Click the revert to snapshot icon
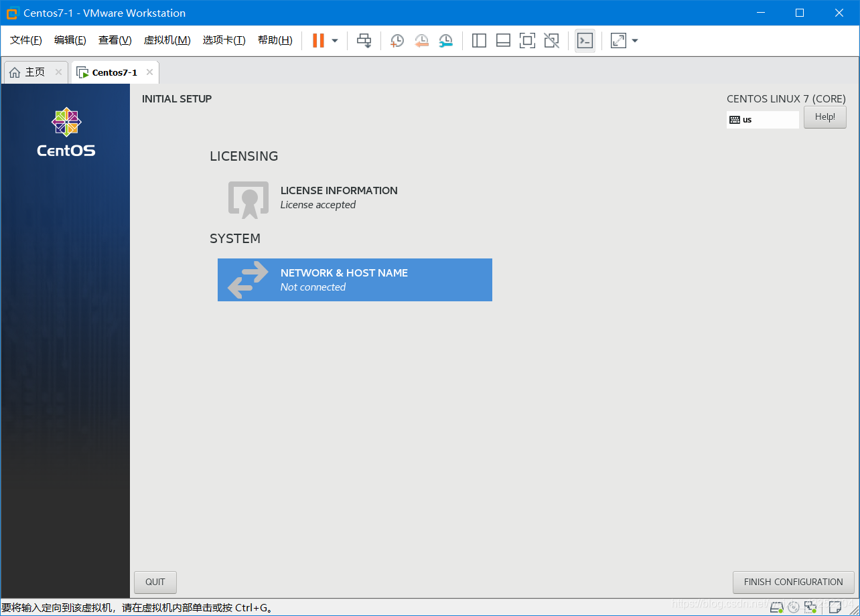860x616 pixels. click(421, 41)
